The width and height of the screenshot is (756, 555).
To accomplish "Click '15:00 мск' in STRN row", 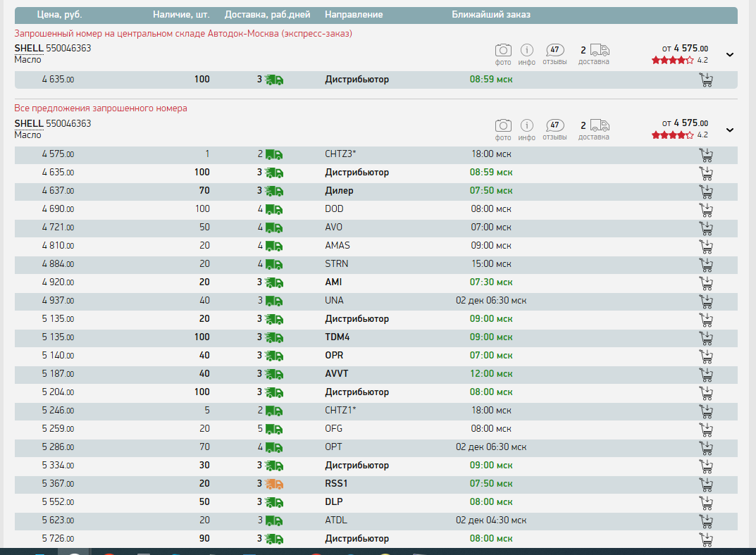I will click(491, 264).
